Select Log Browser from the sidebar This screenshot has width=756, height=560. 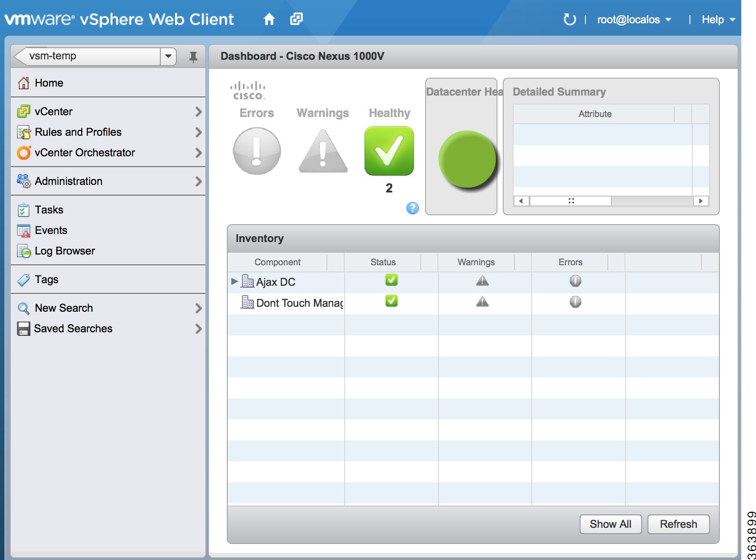(x=64, y=251)
